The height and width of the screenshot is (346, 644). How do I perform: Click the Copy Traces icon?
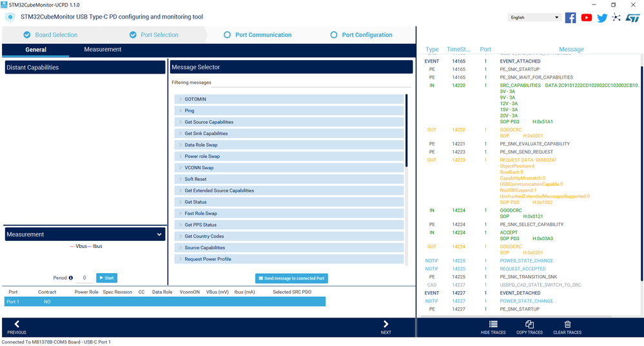(x=529, y=324)
